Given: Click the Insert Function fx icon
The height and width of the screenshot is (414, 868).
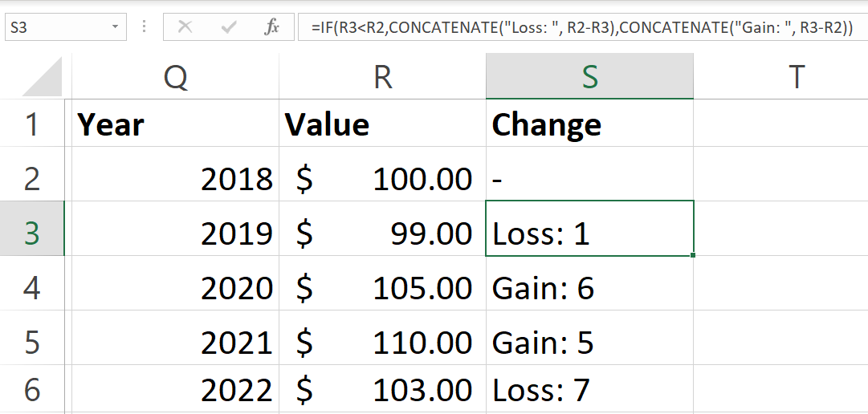Looking at the screenshot, I should click(271, 26).
